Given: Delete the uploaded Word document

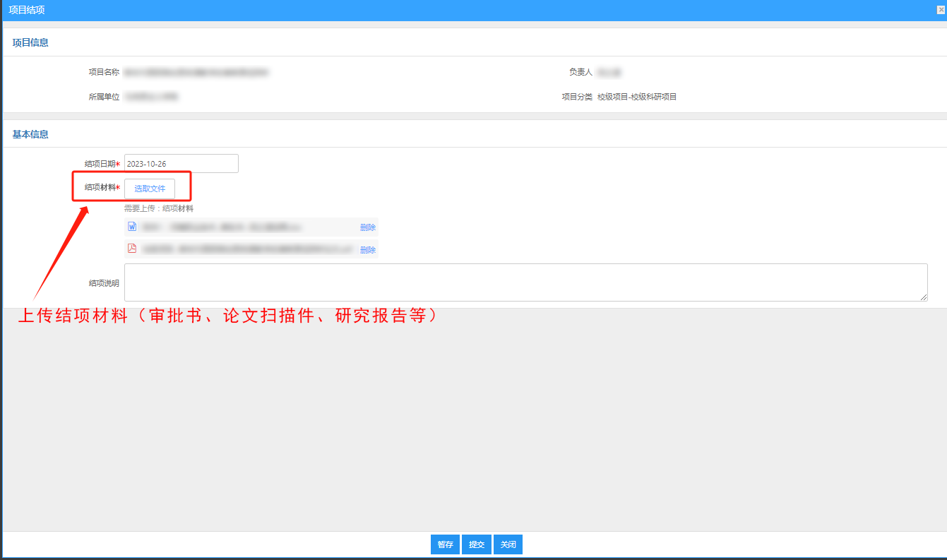Looking at the screenshot, I should [x=367, y=227].
